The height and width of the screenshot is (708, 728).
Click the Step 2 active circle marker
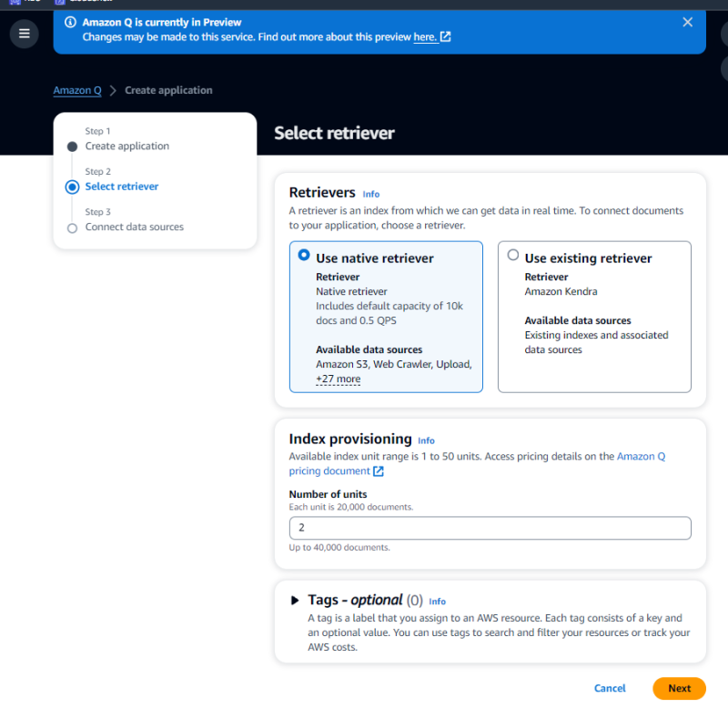[x=72, y=187]
